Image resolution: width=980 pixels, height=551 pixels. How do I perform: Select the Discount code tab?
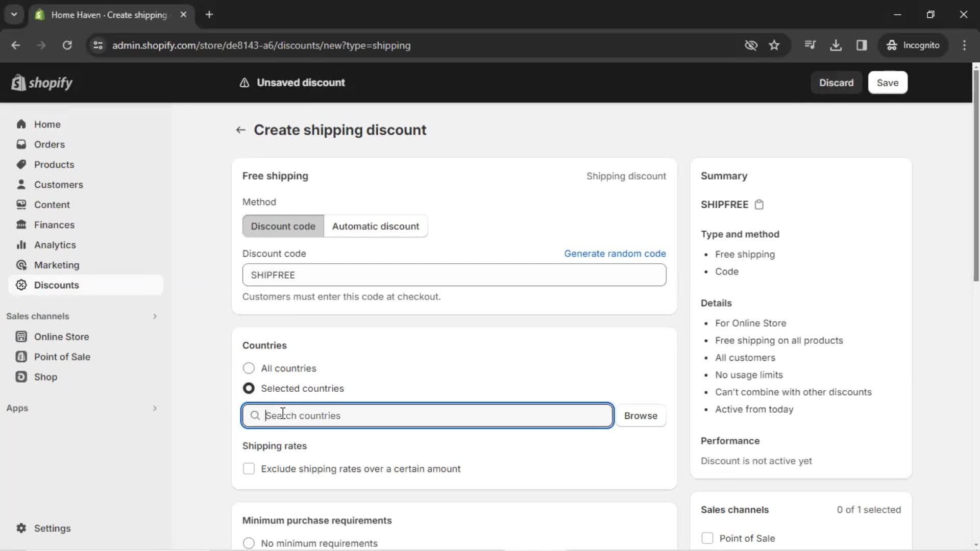(x=283, y=226)
